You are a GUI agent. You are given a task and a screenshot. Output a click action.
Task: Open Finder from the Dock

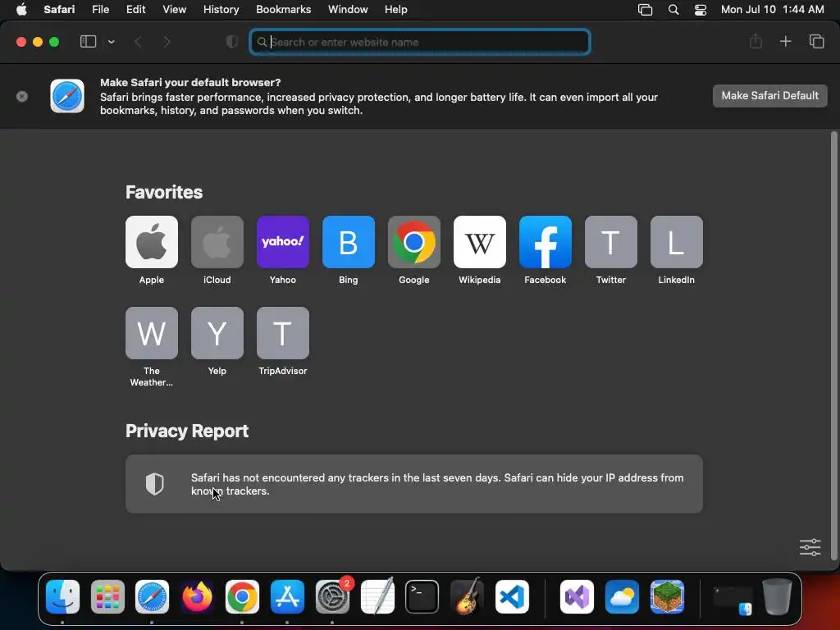[x=62, y=596]
